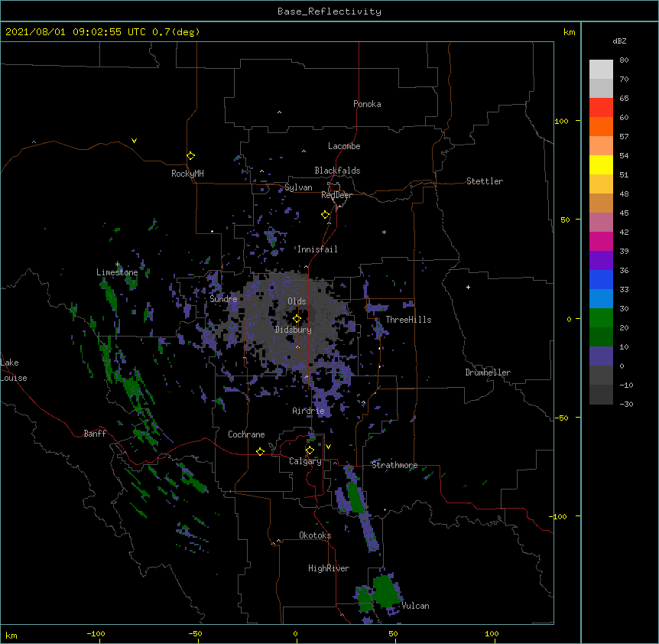Click the Lacombe city label
Image resolution: width=659 pixels, height=644 pixels.
tap(344, 146)
